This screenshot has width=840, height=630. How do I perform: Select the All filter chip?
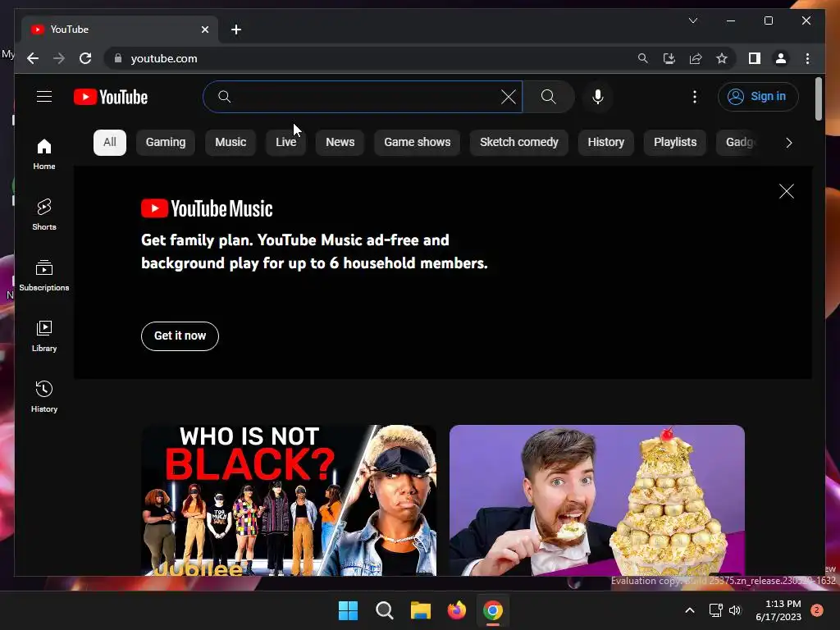click(110, 143)
